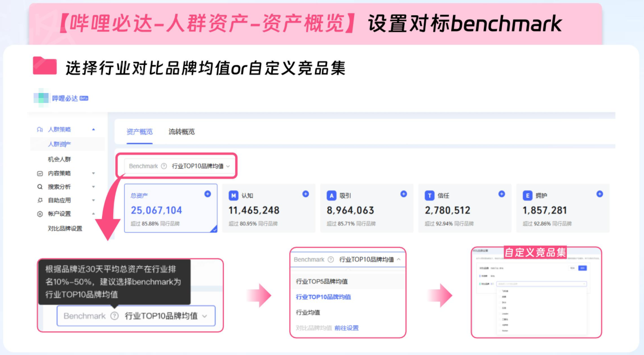This screenshot has height=355, width=644.
Task: Click the E badge on 拥护 card
Action: 527,196
